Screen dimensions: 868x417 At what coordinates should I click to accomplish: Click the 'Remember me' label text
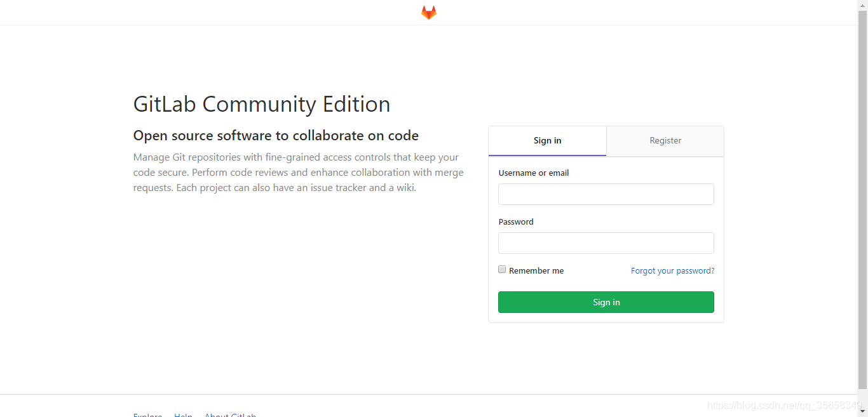(x=536, y=270)
